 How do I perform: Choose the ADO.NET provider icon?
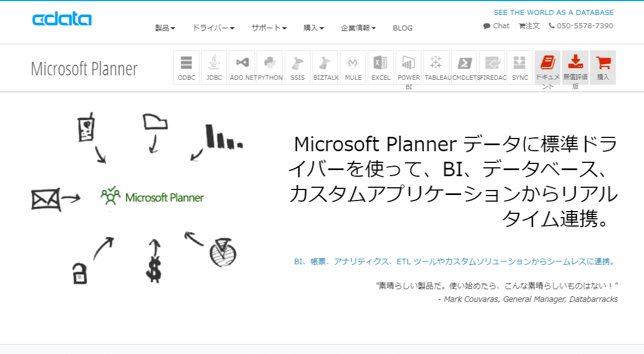[242, 68]
